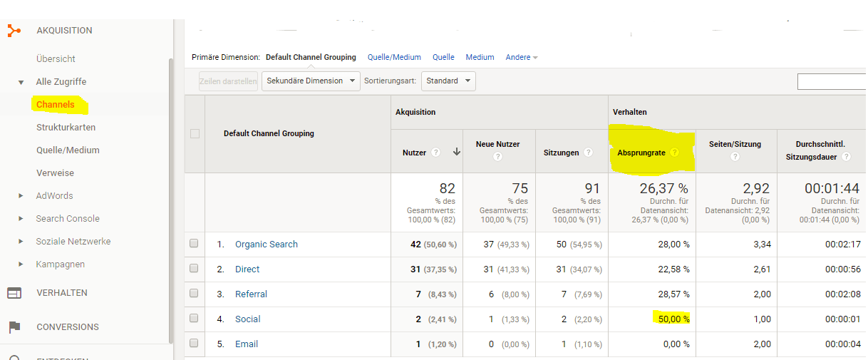The image size is (868, 360).
Task: Click the Default Channel Grouping column header
Action: click(x=269, y=133)
